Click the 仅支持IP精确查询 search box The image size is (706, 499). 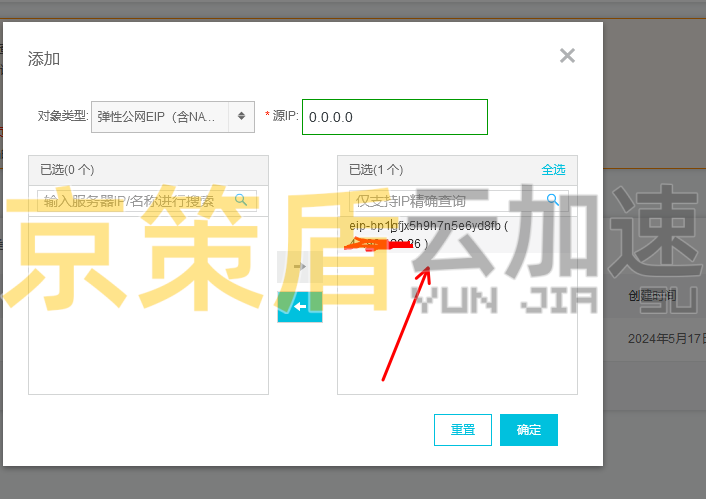458,201
